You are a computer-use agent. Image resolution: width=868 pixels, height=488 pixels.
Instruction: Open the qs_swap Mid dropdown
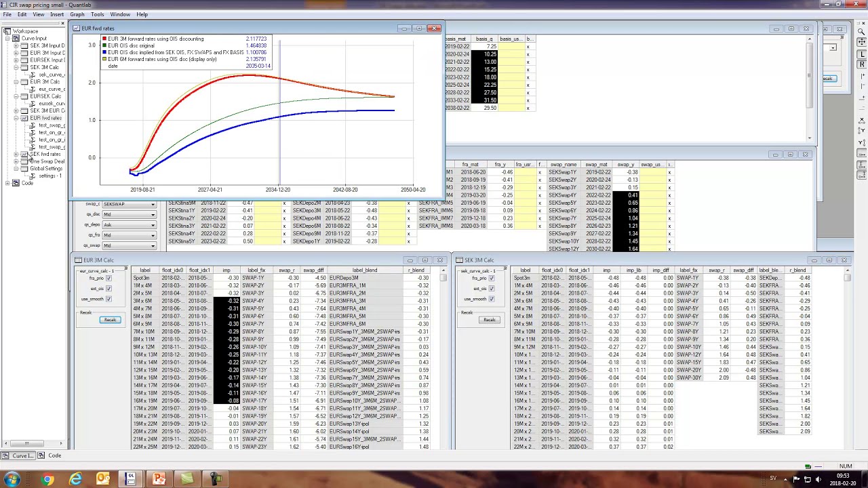[x=129, y=245]
